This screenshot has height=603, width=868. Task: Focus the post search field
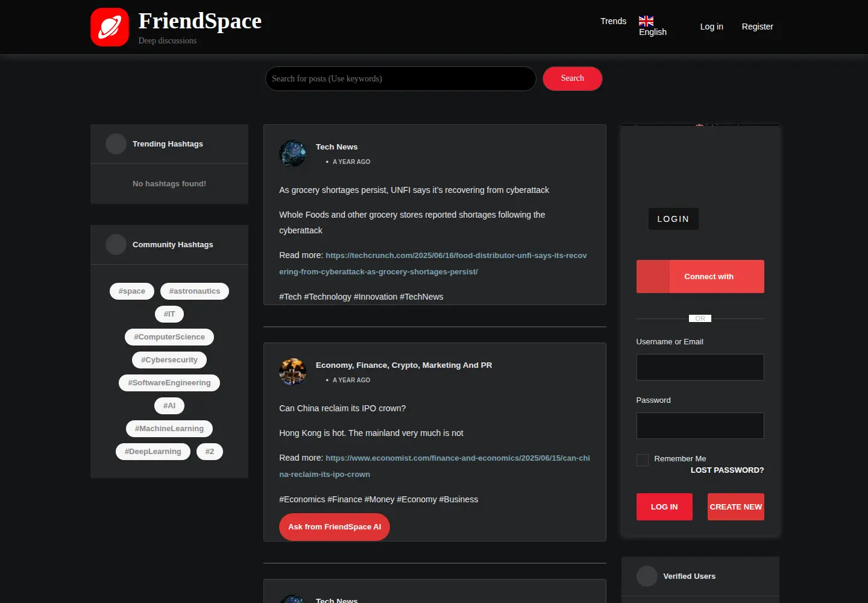coord(400,78)
